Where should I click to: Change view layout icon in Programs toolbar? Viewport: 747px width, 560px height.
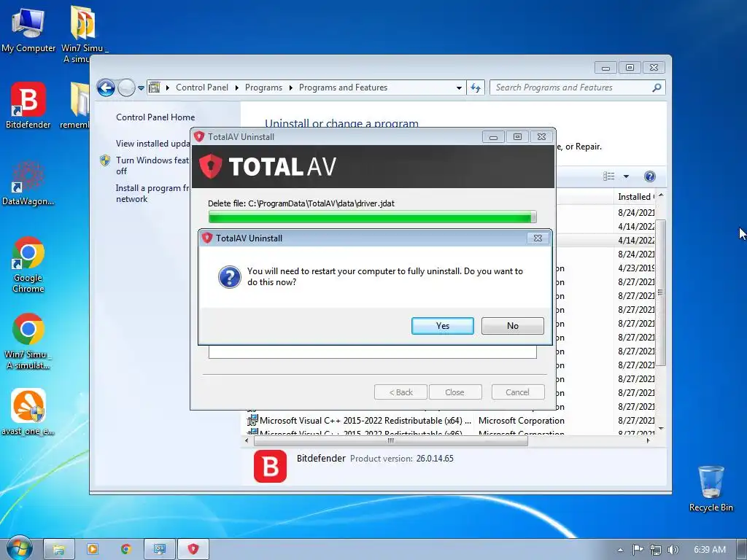click(609, 176)
